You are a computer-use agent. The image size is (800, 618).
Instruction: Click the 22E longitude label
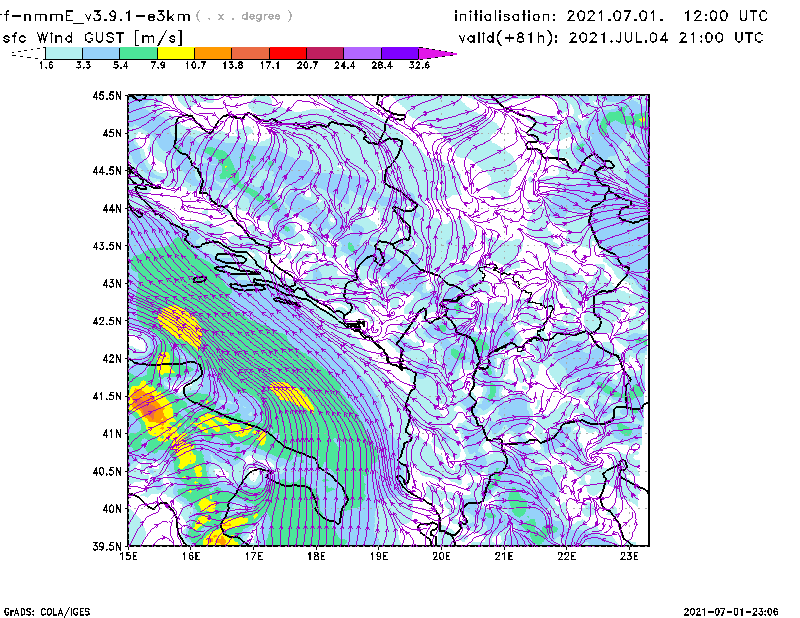click(x=566, y=556)
